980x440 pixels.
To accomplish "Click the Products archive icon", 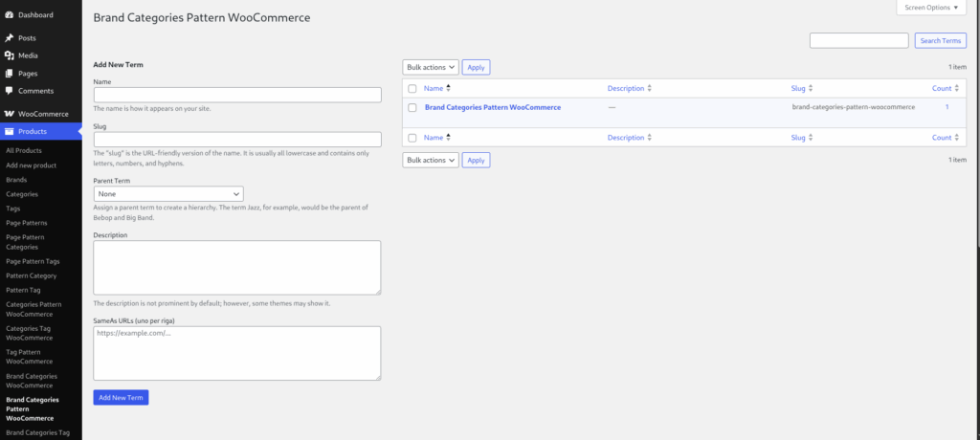I will (x=10, y=131).
